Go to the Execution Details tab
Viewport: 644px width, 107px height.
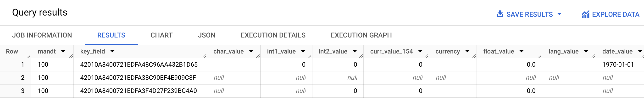pos(273,35)
